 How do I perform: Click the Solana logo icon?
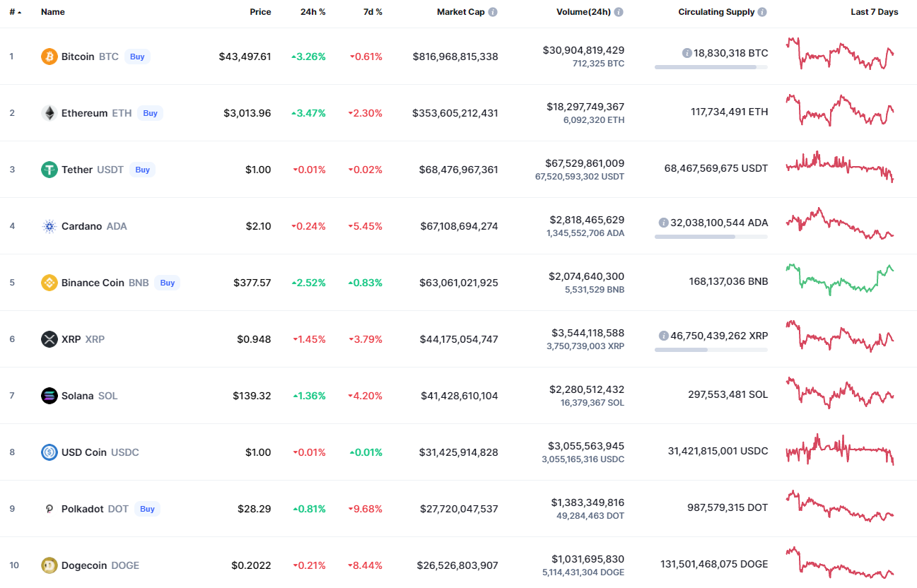pyautogui.click(x=49, y=396)
